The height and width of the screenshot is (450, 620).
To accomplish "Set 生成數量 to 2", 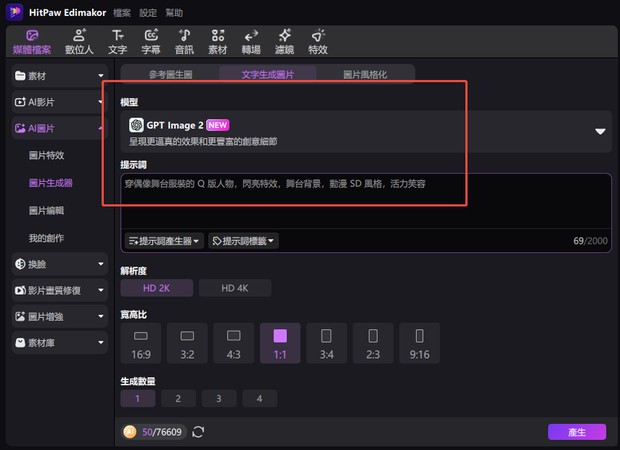I will tap(178, 399).
